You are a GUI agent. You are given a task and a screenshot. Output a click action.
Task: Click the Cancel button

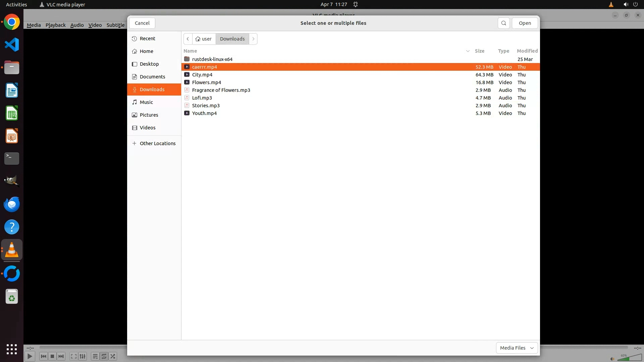pyautogui.click(x=142, y=23)
